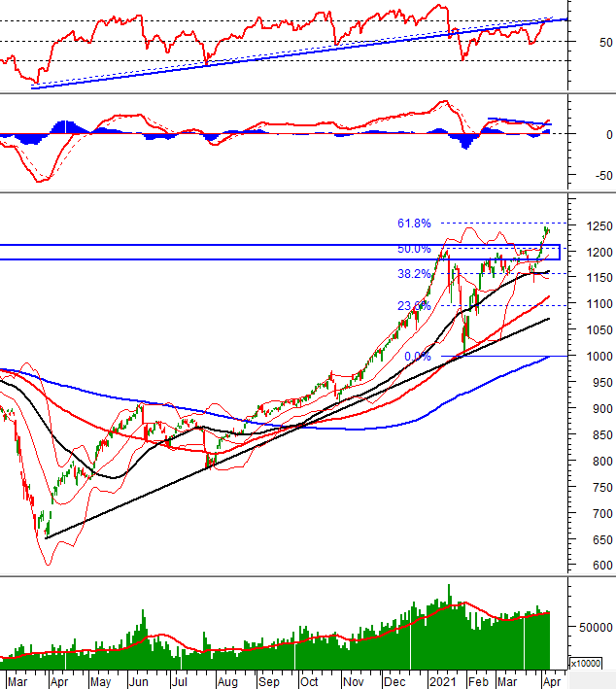Pick the 850 price axis value
Viewport: 616px width, 689px height.
point(602,435)
